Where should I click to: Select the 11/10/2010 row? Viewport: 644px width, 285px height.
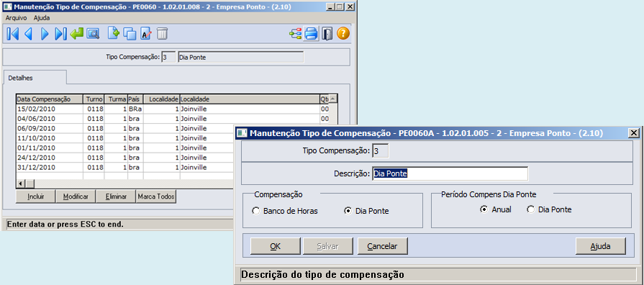125,138
